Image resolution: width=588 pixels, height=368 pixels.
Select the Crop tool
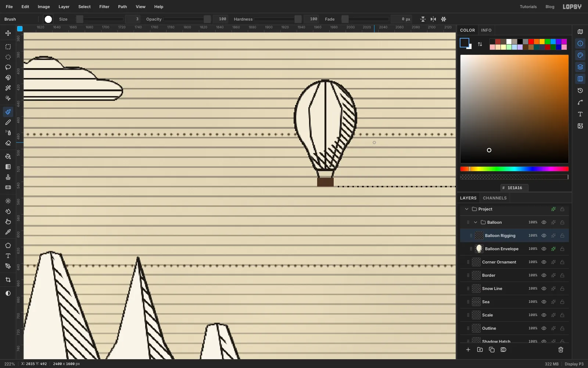(8, 280)
